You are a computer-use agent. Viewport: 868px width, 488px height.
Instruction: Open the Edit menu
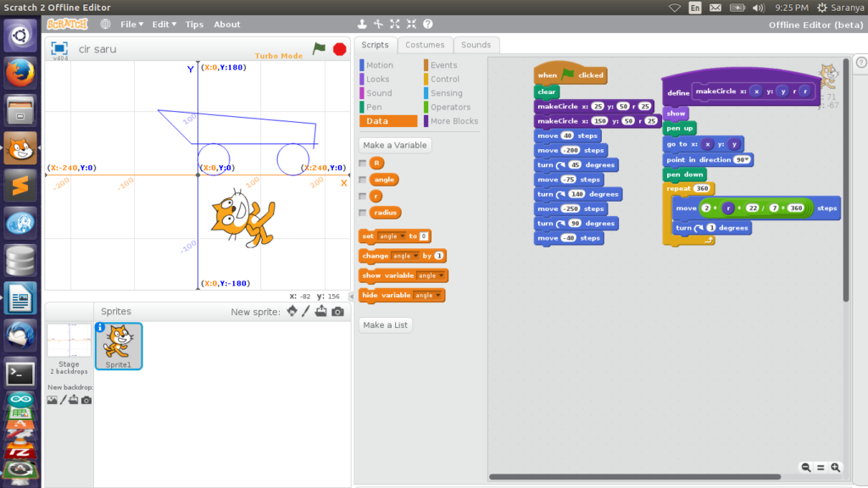pyautogui.click(x=164, y=24)
